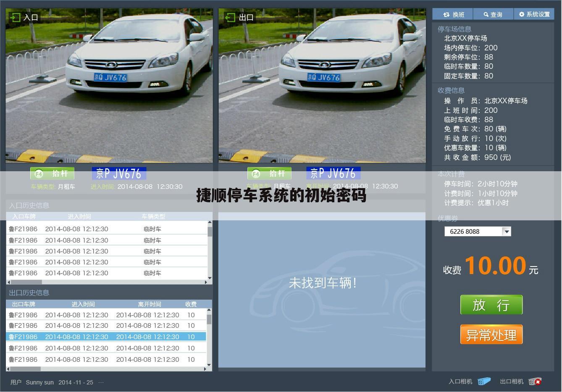Image resolution: width=562 pixels, height=392 pixels.
Task: Click the 离开时间 column header
Action: point(150,304)
